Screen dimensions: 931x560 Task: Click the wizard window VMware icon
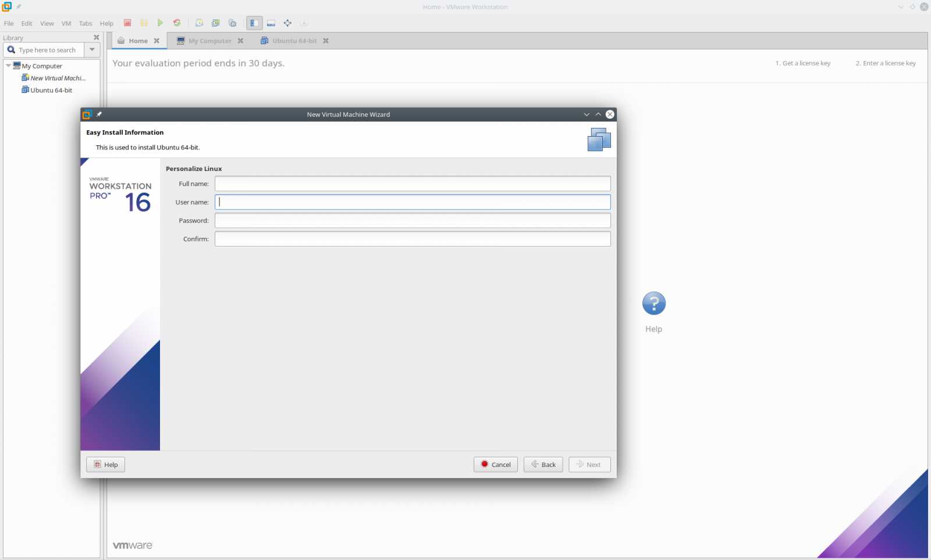click(87, 114)
